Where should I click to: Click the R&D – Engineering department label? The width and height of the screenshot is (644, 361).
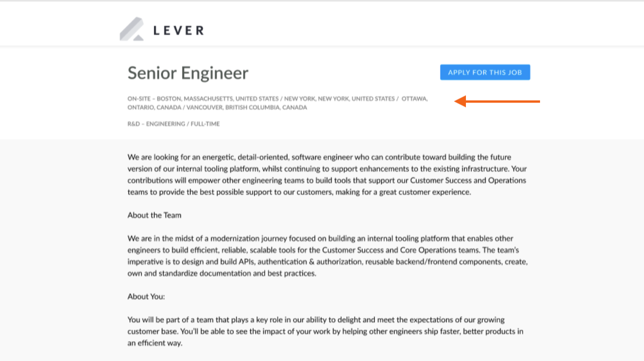156,124
